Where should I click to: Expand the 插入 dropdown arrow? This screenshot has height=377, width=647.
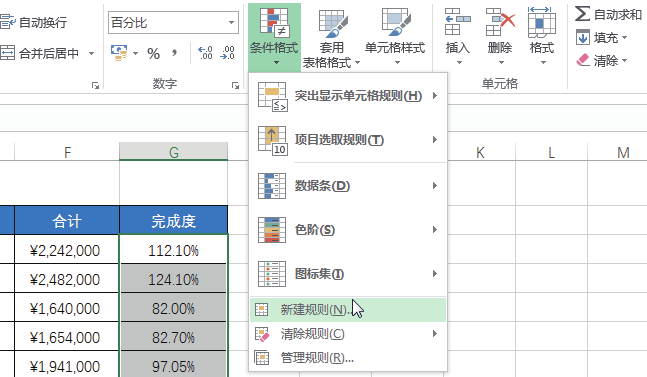click(x=459, y=63)
